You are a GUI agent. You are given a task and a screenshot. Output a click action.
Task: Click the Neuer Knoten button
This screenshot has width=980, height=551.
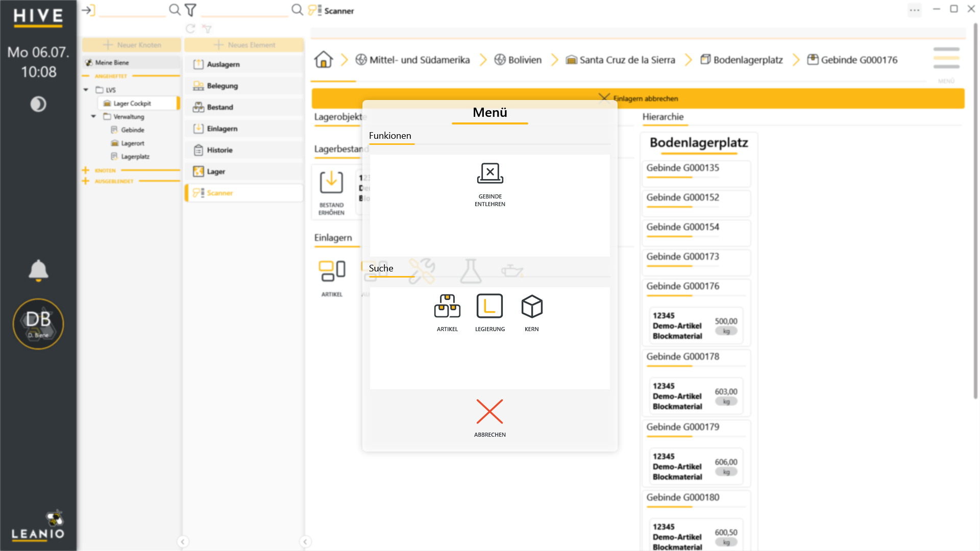(x=132, y=45)
